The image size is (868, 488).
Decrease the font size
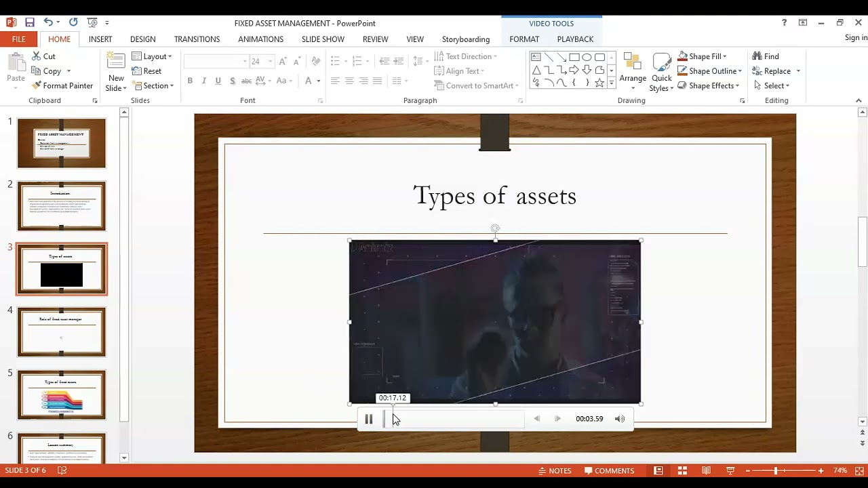[296, 62]
